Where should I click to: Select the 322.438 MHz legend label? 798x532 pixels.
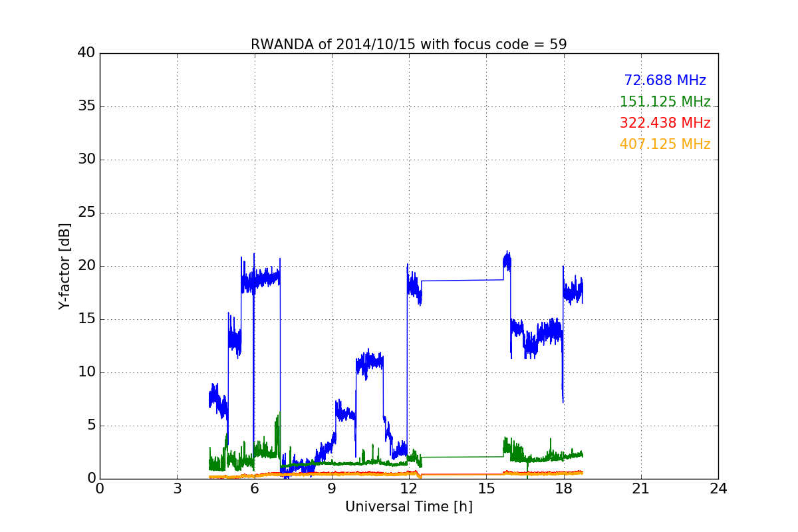[665, 123]
